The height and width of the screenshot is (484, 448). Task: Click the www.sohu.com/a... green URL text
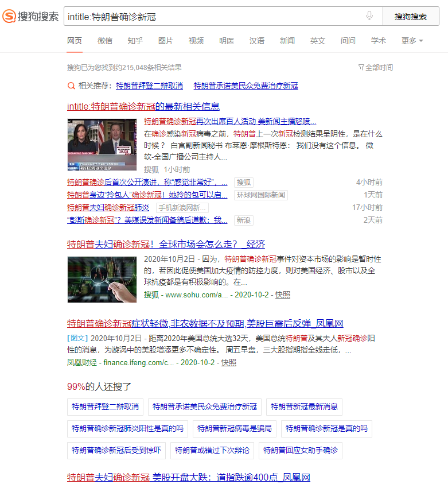(x=196, y=295)
